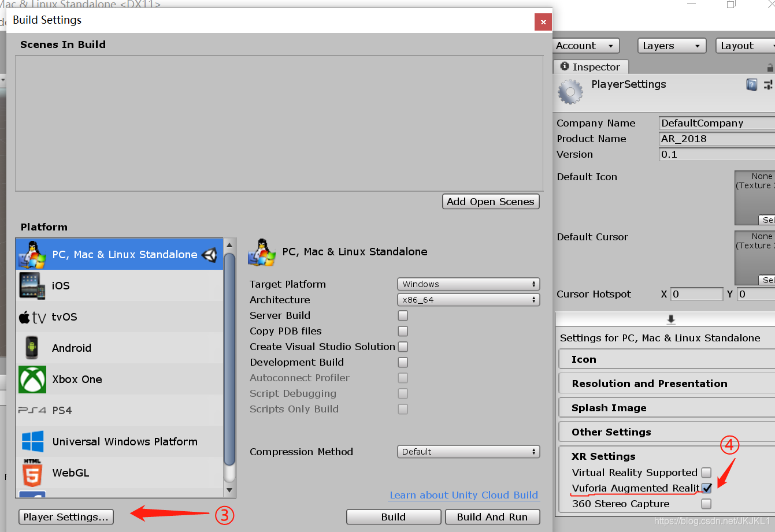Enable the Server Build checkbox
Screen dimensions: 775x532
point(403,315)
